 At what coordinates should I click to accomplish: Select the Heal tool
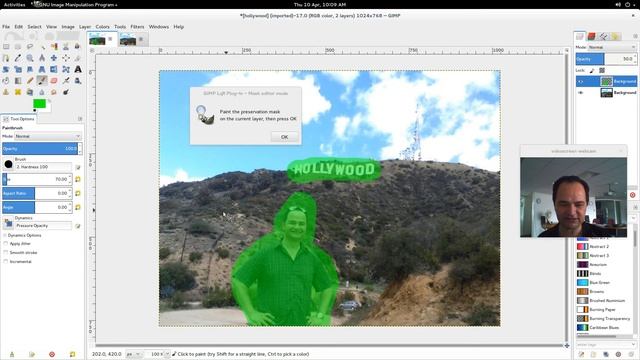point(18,92)
